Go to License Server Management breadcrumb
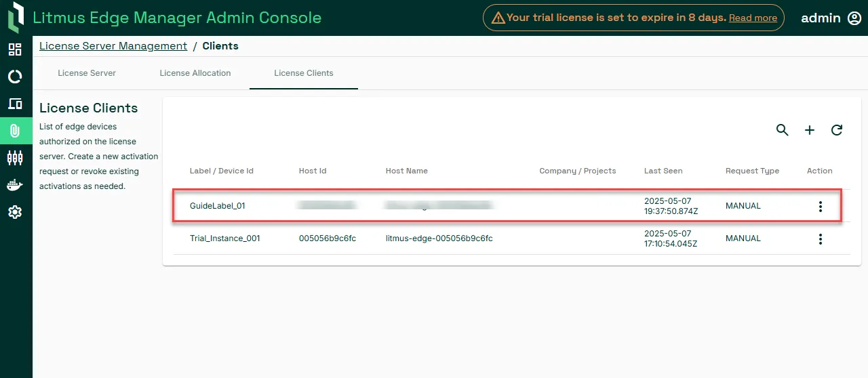This screenshot has width=868, height=378. [x=113, y=46]
